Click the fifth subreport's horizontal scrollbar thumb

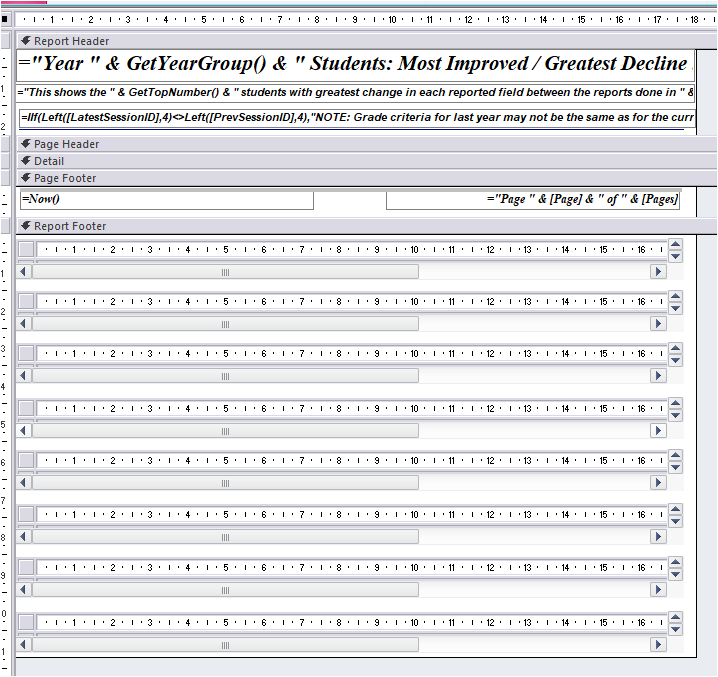click(225, 483)
